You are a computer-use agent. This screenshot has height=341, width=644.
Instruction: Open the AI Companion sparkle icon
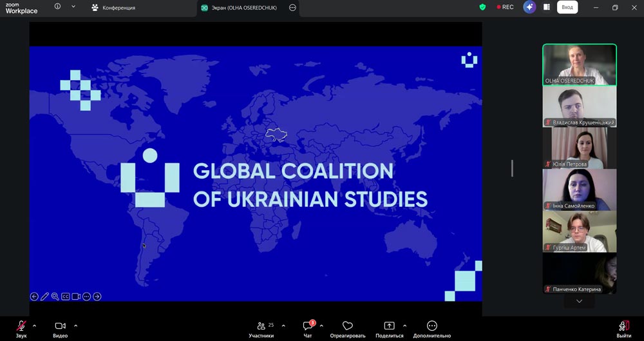529,7
